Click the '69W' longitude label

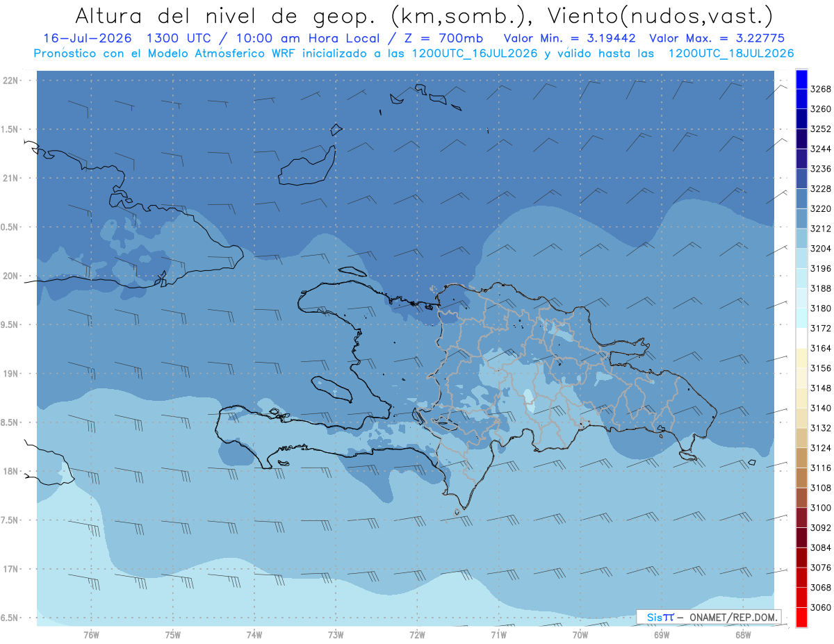(662, 635)
